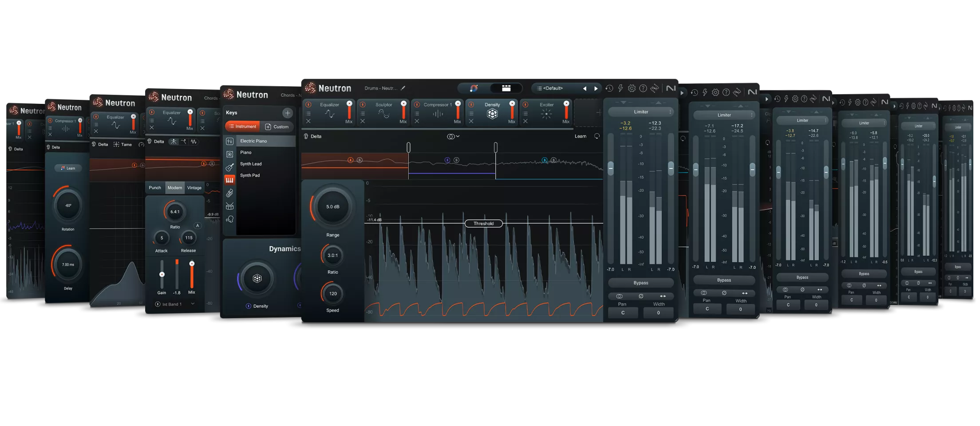Choose Vintage compressor mode
Viewport: 980px width, 426px height.
click(194, 188)
